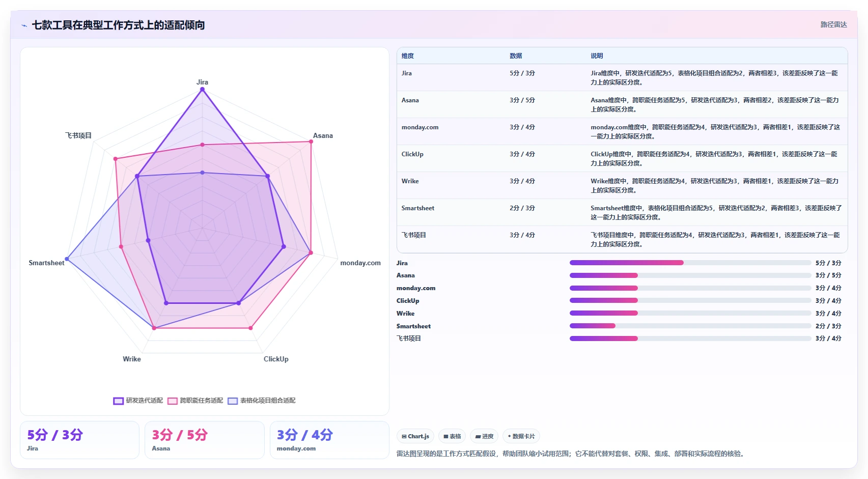This screenshot has height=479, width=868.
Task: Click the Asana axis label on the radar
Action: (x=323, y=135)
